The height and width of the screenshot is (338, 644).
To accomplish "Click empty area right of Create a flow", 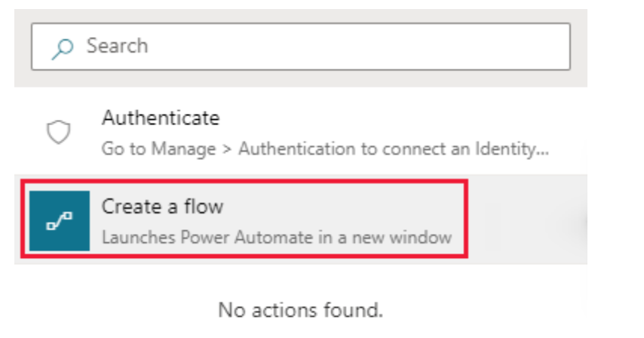I will coord(528,220).
